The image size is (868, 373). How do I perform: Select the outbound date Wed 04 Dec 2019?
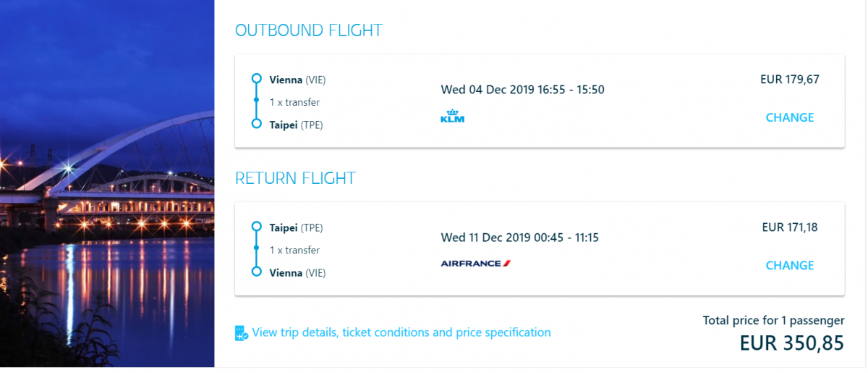pos(487,90)
